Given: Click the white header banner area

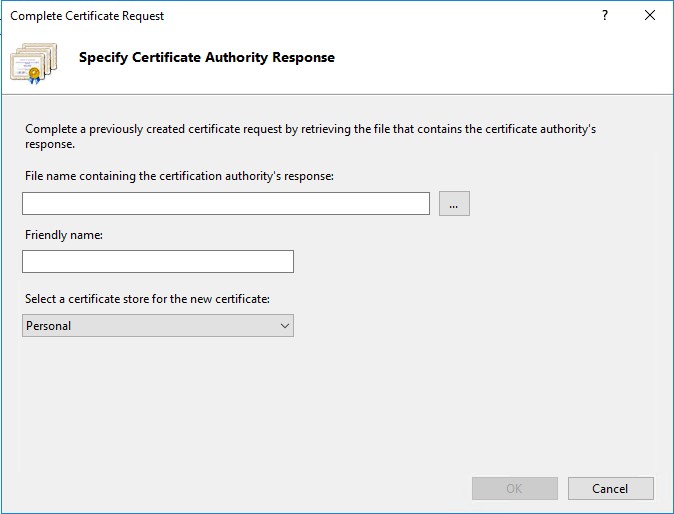Looking at the screenshot, I should coord(494,62).
